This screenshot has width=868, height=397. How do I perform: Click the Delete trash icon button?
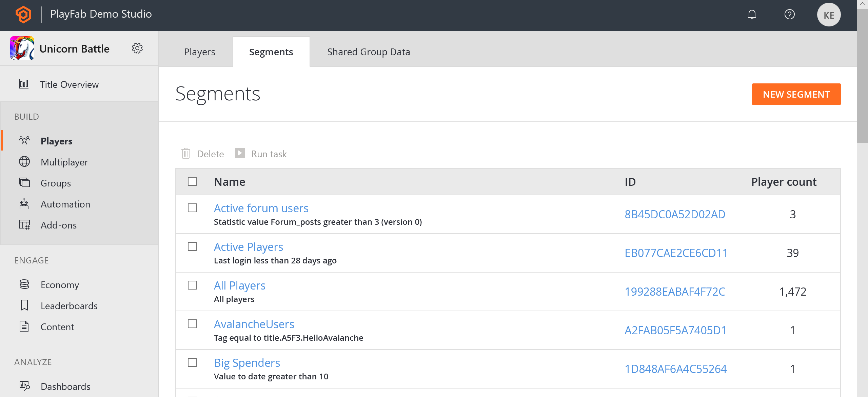point(186,153)
